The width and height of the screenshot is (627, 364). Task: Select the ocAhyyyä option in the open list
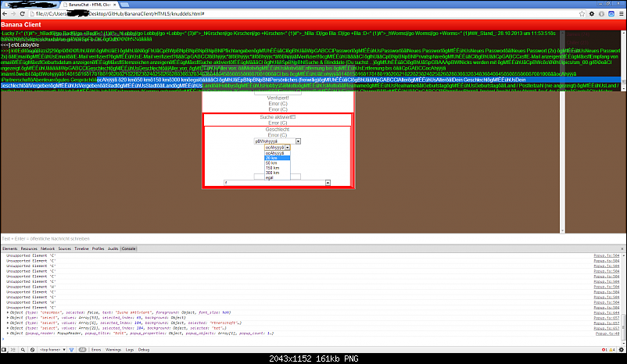277,153
